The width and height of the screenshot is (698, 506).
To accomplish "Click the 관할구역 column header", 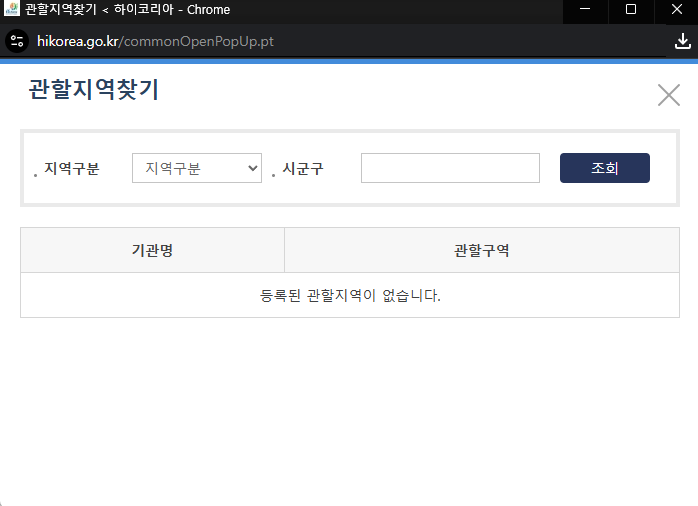I will click(x=482, y=250).
